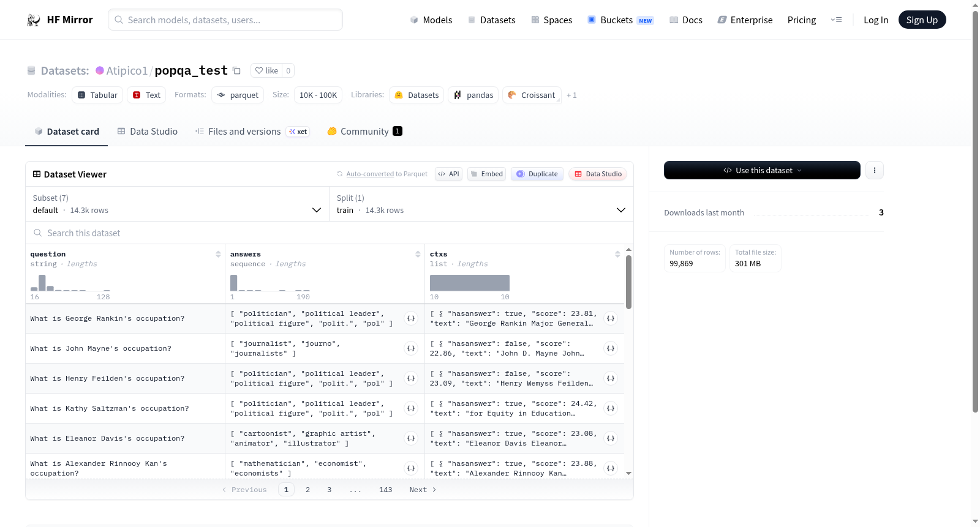
Task: Expand JSON for John Mayne ctxs cell
Action: click(611, 348)
